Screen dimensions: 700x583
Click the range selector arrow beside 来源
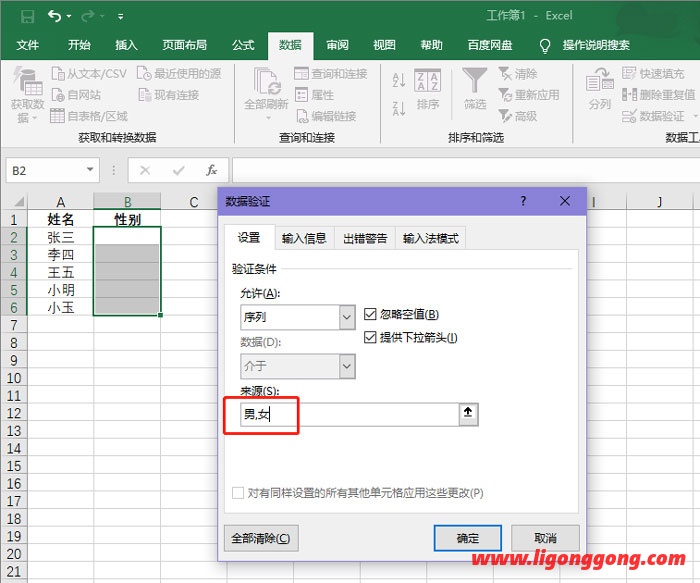click(x=468, y=414)
